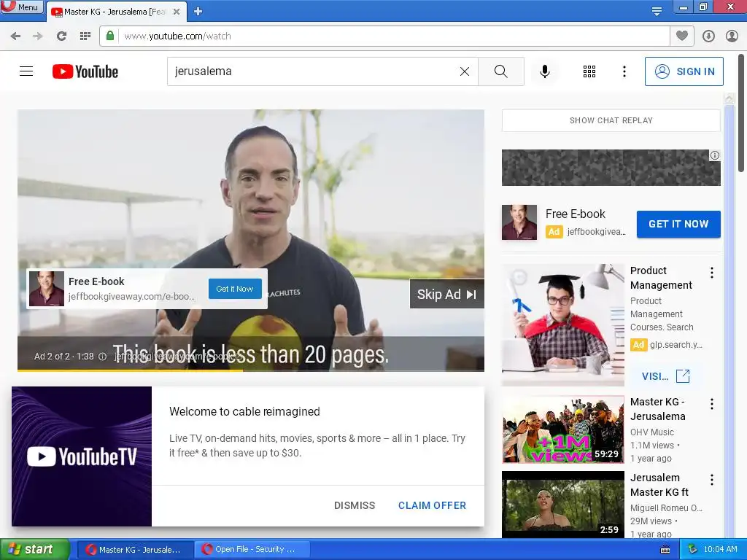Click Master KG - Jerusalema video title
Image resolution: width=747 pixels, height=560 pixels.
click(x=658, y=409)
